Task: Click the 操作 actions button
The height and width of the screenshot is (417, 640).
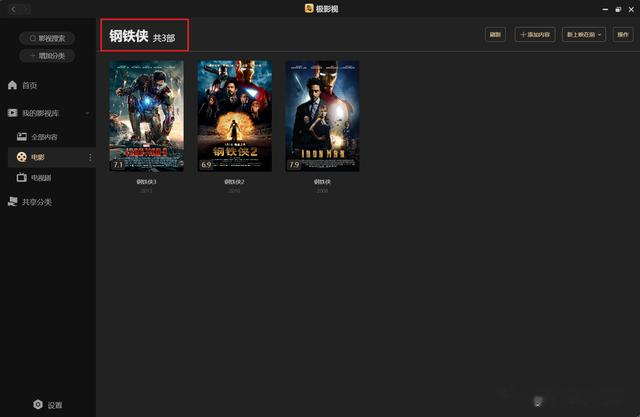Action: click(623, 35)
